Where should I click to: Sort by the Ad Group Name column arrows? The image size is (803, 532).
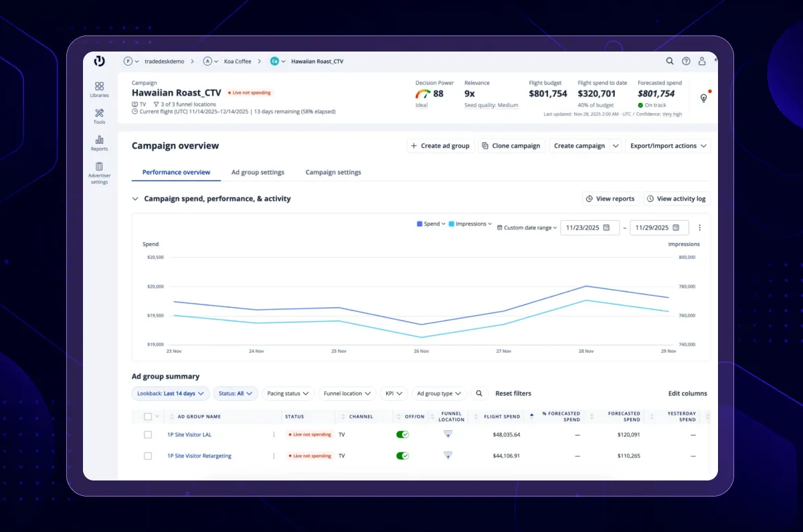pyautogui.click(x=171, y=416)
